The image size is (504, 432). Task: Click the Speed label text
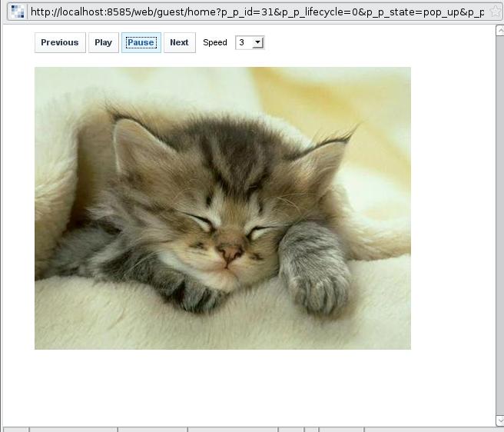(215, 43)
